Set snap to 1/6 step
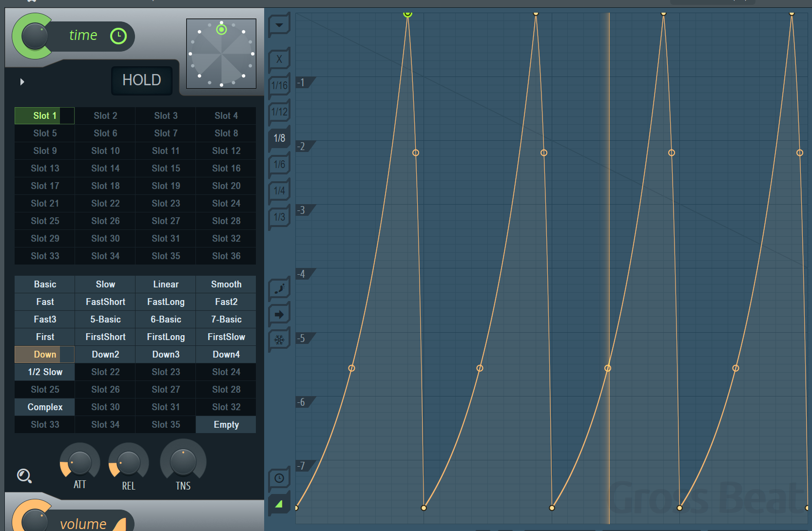Image resolution: width=812 pixels, height=531 pixels. click(279, 165)
